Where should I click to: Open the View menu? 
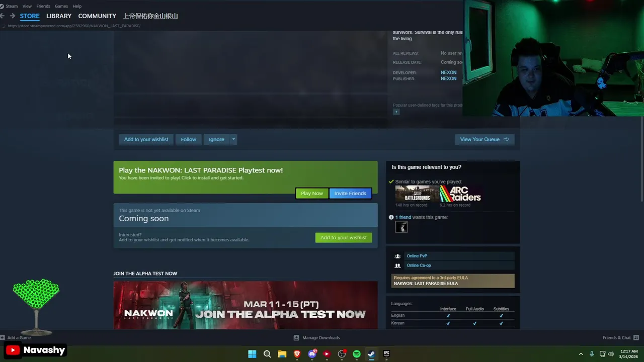pyautogui.click(x=27, y=6)
